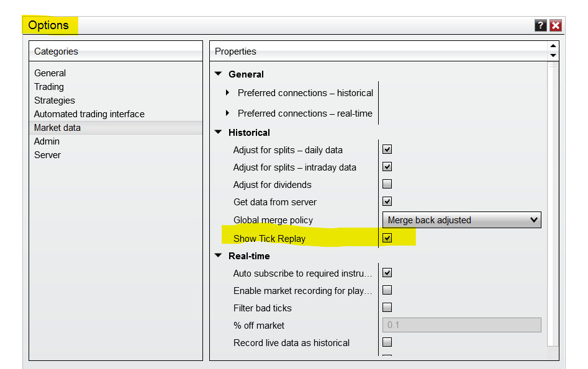Click the Properties panel scroll up arrow

click(x=553, y=47)
